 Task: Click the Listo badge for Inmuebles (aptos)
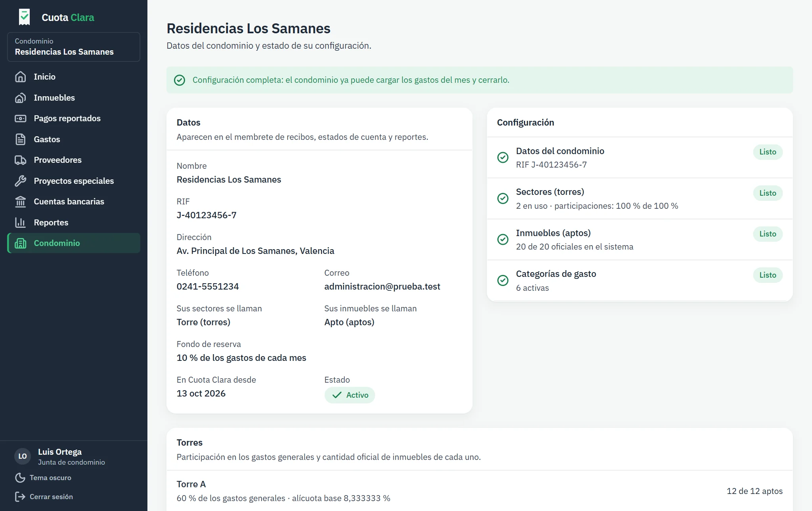[768, 234]
